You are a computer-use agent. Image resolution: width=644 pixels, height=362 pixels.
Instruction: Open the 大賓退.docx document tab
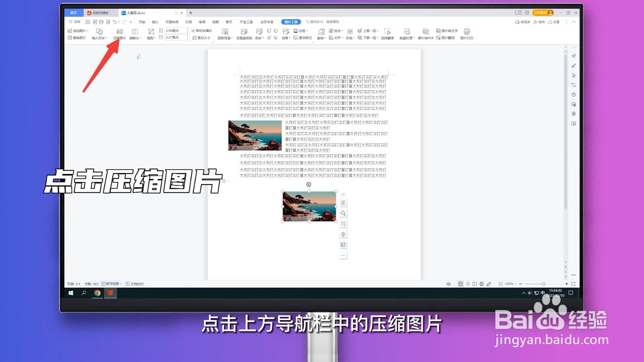pos(134,12)
